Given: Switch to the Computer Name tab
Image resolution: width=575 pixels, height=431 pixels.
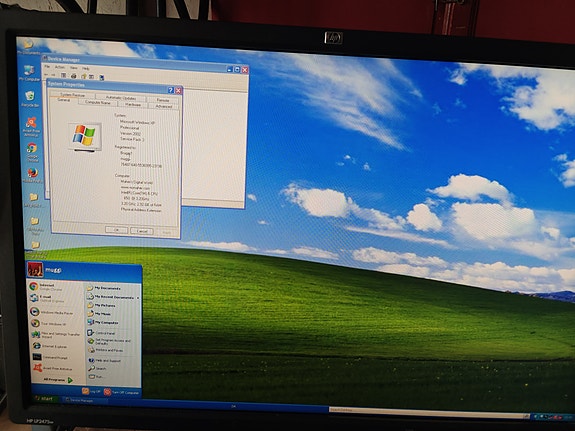Looking at the screenshot, I should click(x=98, y=103).
